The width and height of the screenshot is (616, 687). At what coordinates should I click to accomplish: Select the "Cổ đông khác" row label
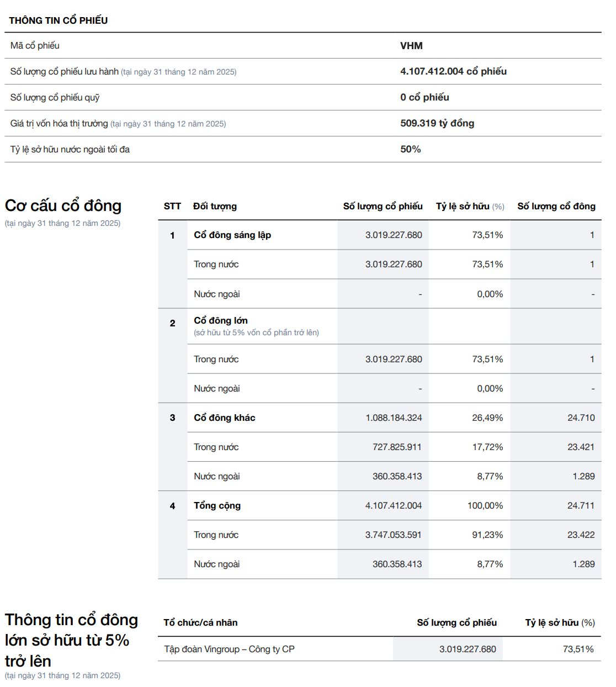225,418
